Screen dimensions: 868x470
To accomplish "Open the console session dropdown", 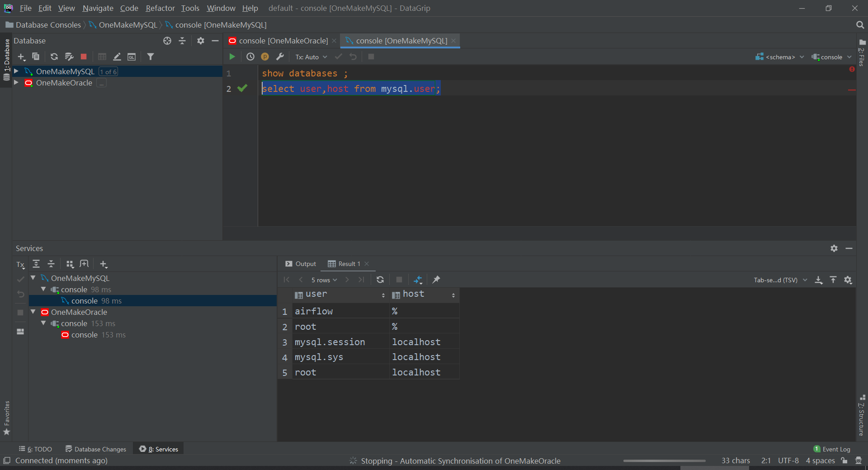I will 831,57.
